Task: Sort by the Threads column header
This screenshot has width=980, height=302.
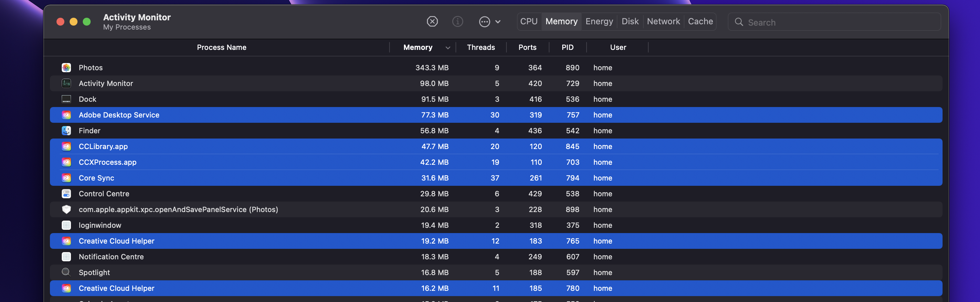Action: (x=481, y=48)
